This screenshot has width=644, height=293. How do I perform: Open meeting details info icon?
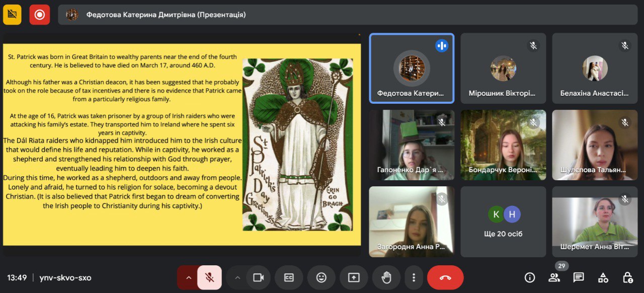[x=529, y=277]
